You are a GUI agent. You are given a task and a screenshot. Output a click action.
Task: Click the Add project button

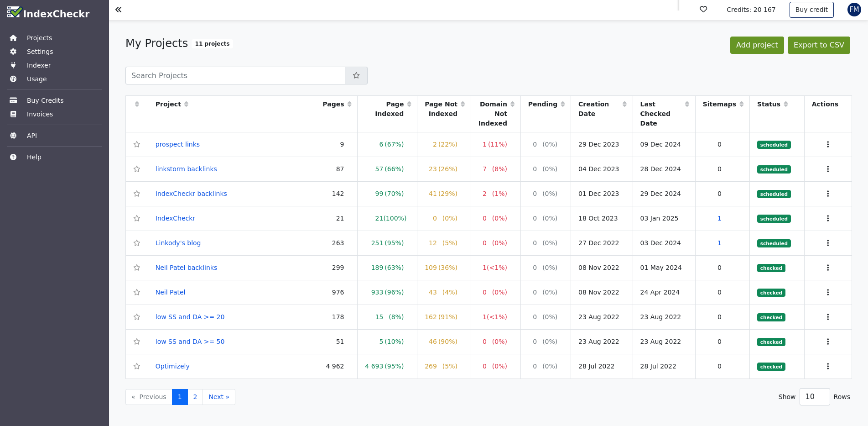click(x=757, y=45)
